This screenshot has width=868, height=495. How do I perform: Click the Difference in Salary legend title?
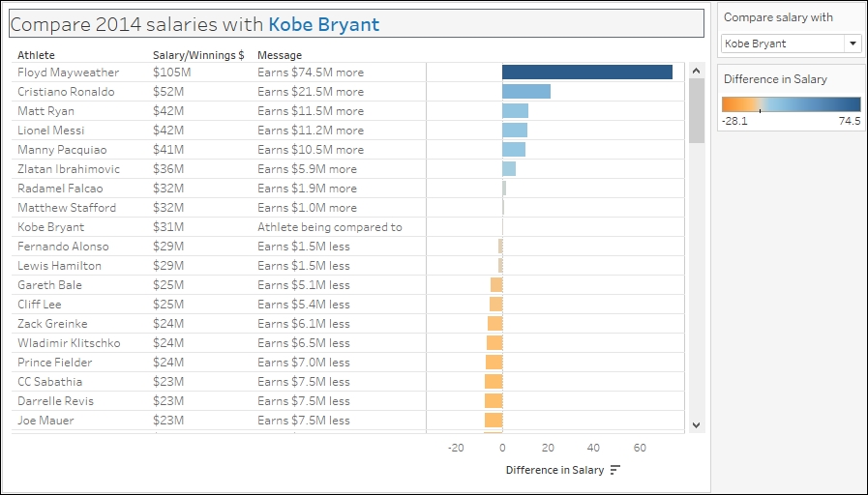coord(775,79)
